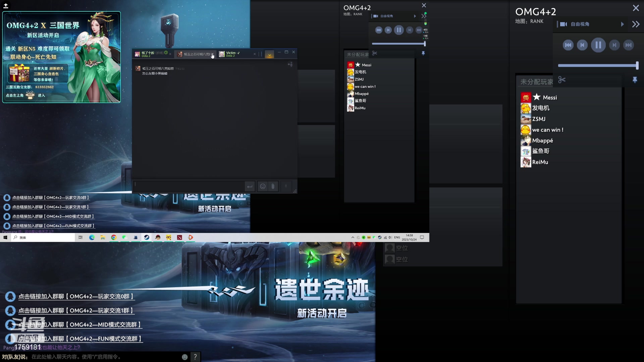Expand double-chevron in smaller OMG4+2 panel
Image resolution: width=644 pixels, height=362 pixels.
pos(424,16)
